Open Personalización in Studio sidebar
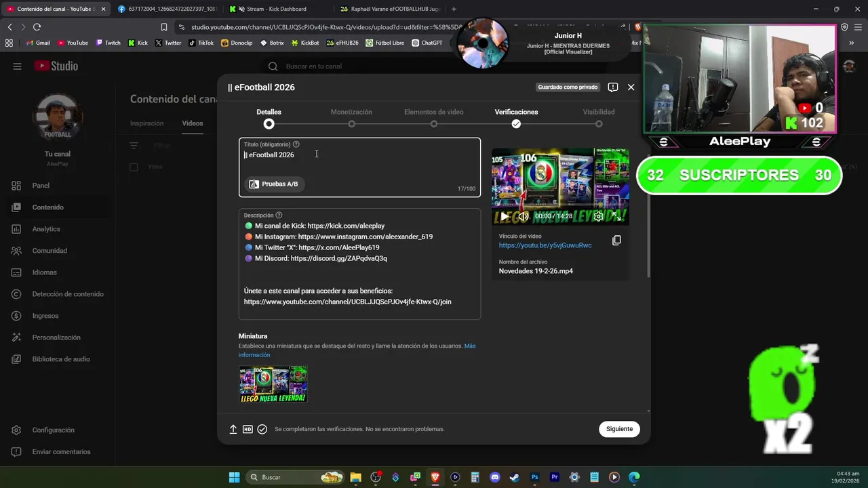The width and height of the screenshot is (868, 488). coord(57,338)
